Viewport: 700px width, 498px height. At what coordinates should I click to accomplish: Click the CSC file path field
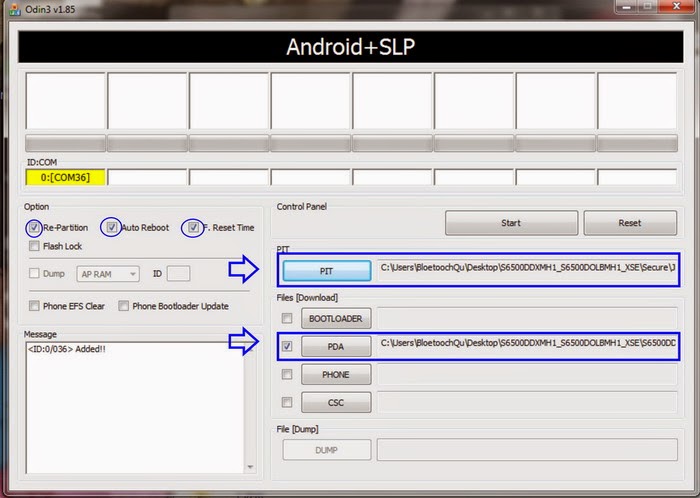pyautogui.click(x=527, y=403)
